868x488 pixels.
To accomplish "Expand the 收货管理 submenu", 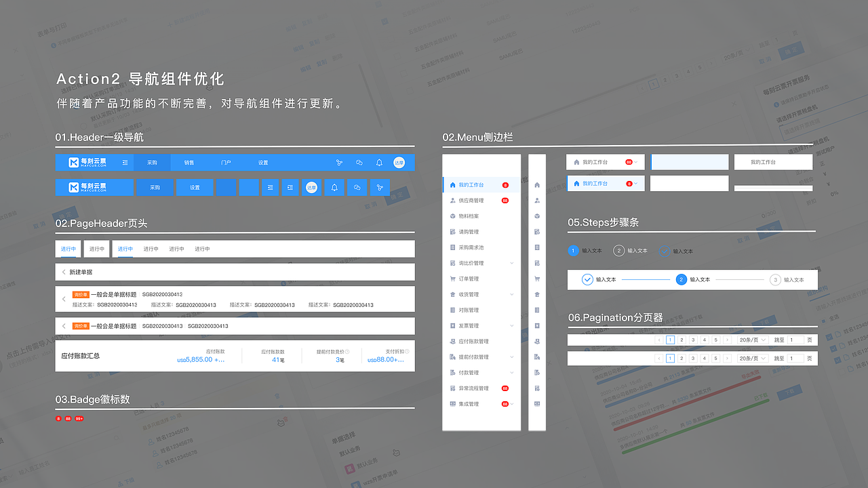I will [x=512, y=293].
